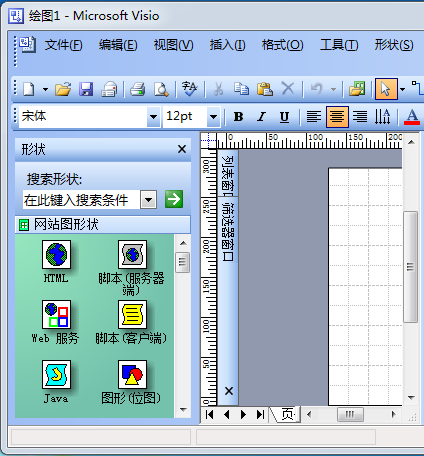Select the HTML shape in stencil
Viewport: 424px width, 456px height.
coord(56,262)
